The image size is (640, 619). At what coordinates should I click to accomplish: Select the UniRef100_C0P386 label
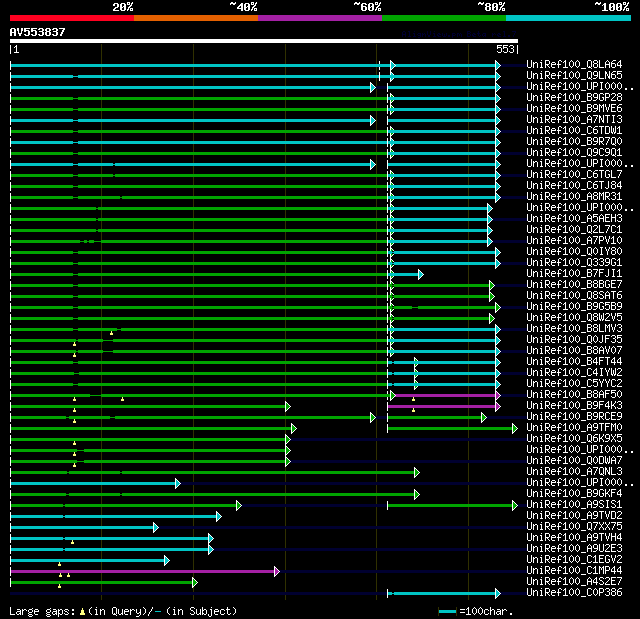coord(574,593)
